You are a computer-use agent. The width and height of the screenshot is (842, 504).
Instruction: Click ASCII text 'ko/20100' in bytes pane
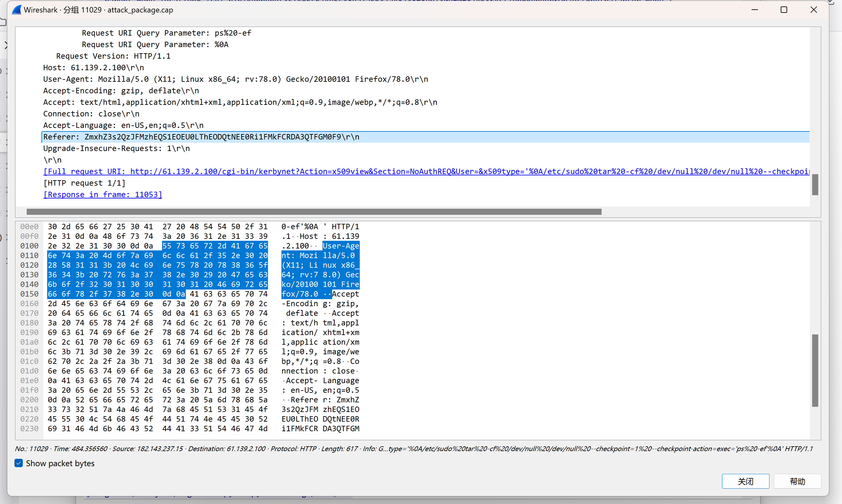(x=299, y=284)
